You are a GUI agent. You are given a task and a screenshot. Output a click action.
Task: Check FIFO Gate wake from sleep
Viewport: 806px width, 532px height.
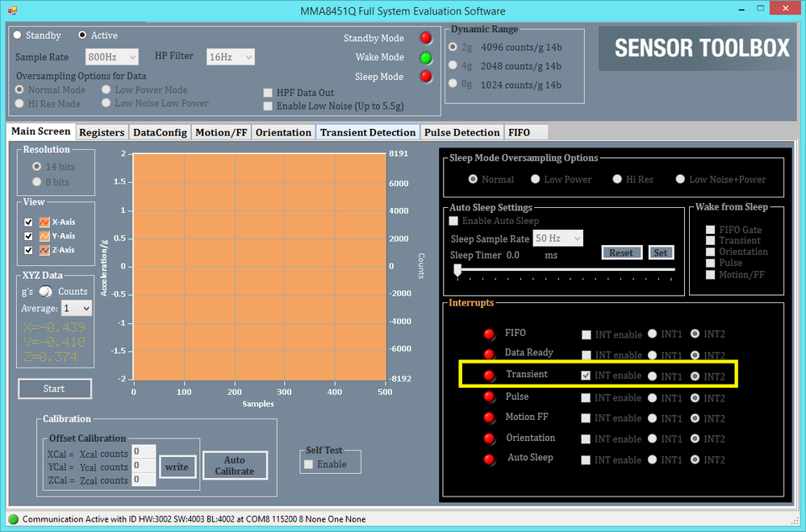point(710,230)
